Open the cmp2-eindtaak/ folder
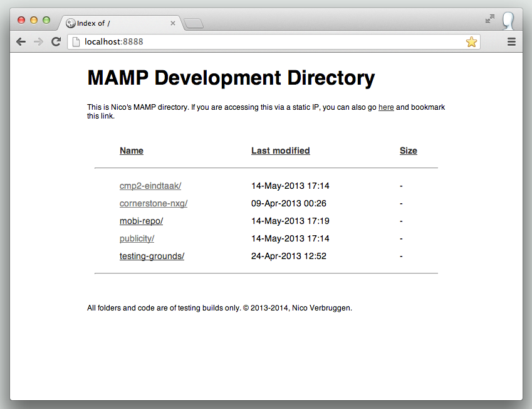Viewport: 532px width, 409px height. click(150, 186)
